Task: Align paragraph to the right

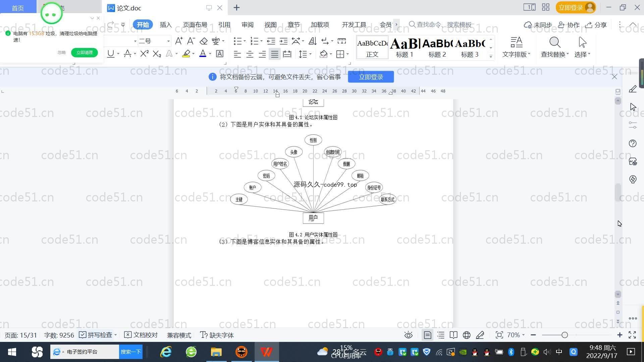Action: pyautogui.click(x=262, y=54)
